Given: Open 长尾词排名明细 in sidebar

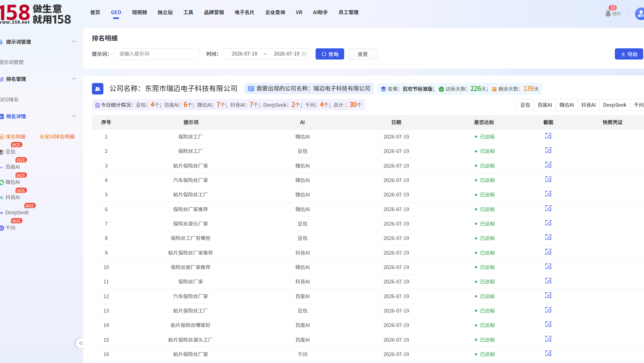Looking at the screenshot, I should [x=57, y=137].
